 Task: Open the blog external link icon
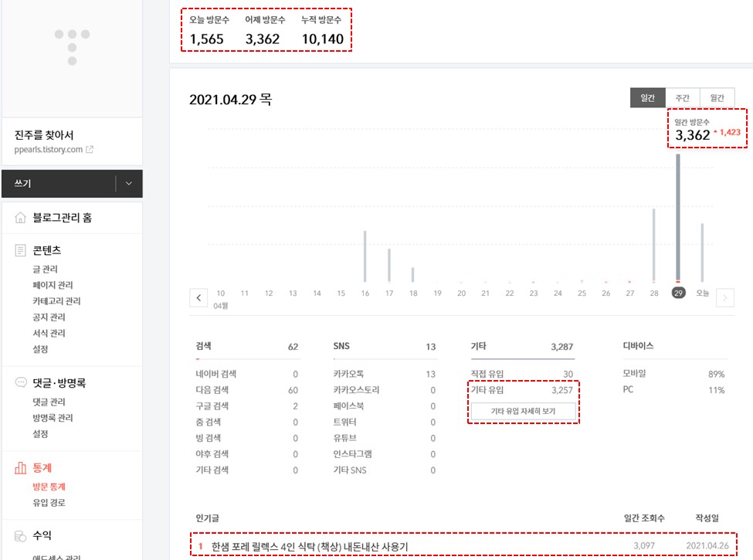[90, 149]
